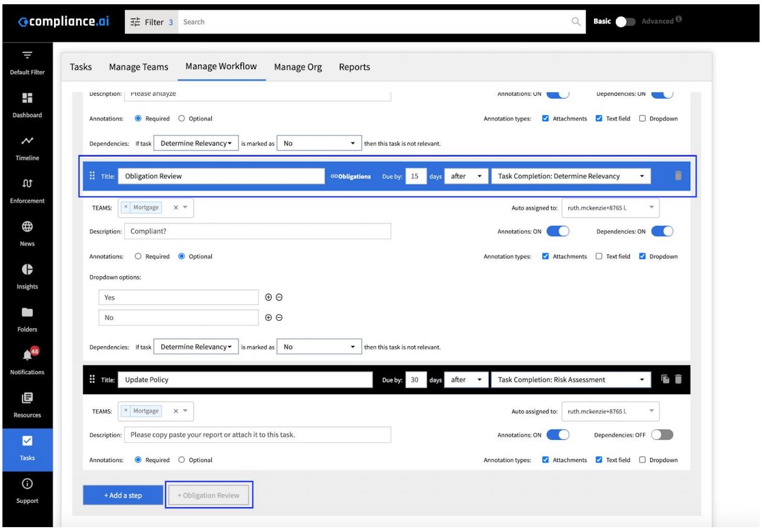The width and height of the screenshot is (762, 532).
Task: Click the + Obligation Review button
Action: (x=209, y=495)
